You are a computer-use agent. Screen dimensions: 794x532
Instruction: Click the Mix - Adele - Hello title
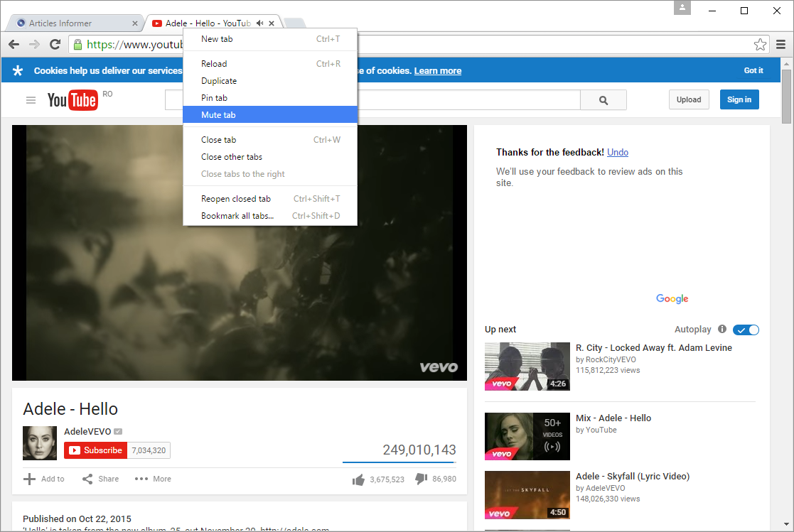pyautogui.click(x=613, y=418)
